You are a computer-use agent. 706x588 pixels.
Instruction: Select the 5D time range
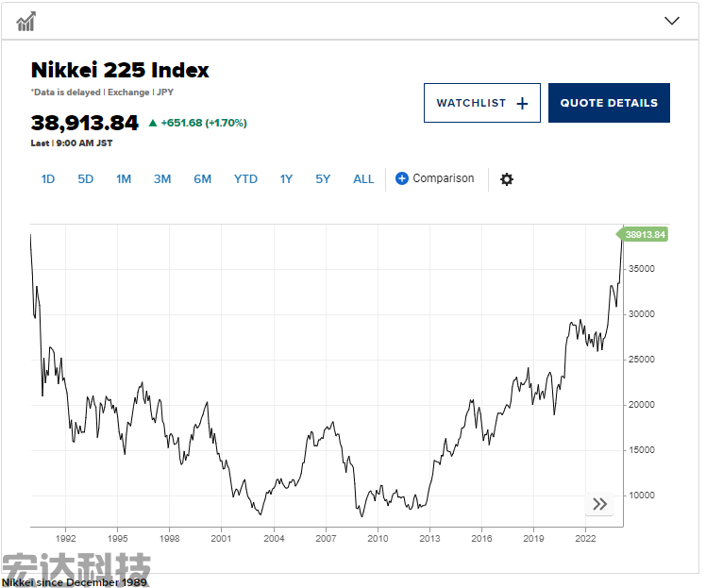click(86, 179)
